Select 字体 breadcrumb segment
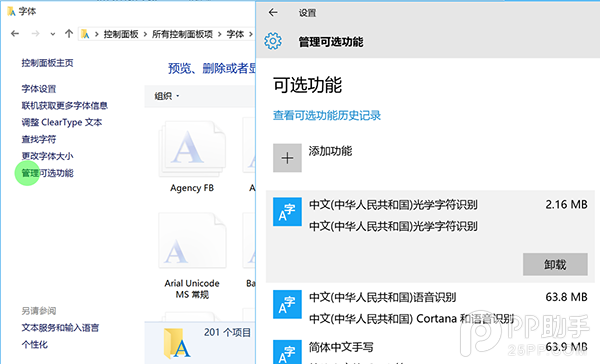600x364 pixels. (x=235, y=34)
